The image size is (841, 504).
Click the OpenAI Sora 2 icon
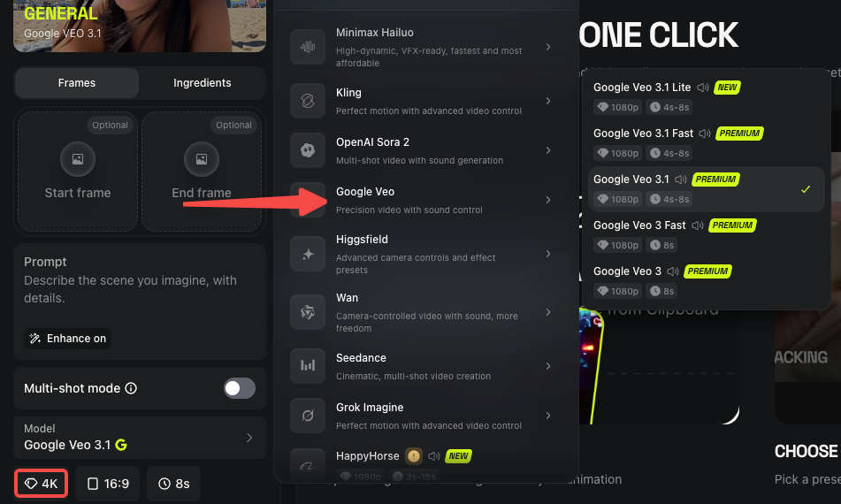(308, 150)
